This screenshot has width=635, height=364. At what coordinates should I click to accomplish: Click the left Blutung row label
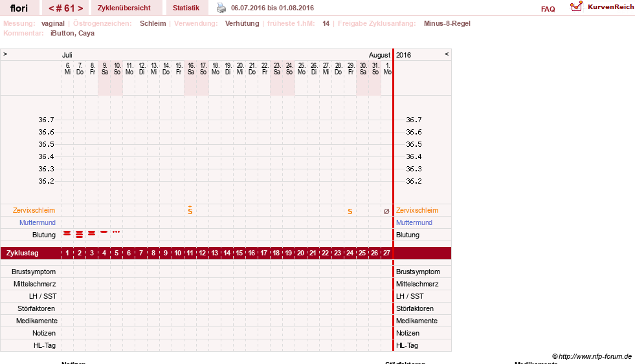44,235
